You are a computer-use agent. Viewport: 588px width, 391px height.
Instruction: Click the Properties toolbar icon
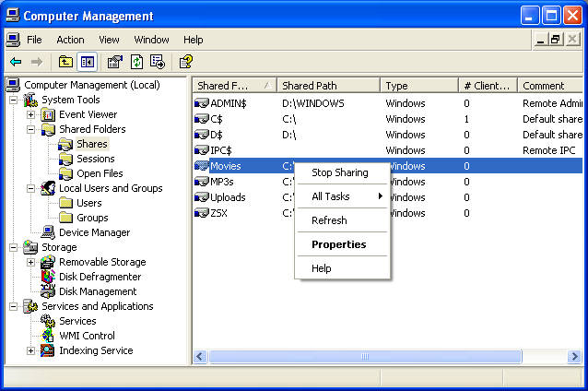pyautogui.click(x=114, y=62)
